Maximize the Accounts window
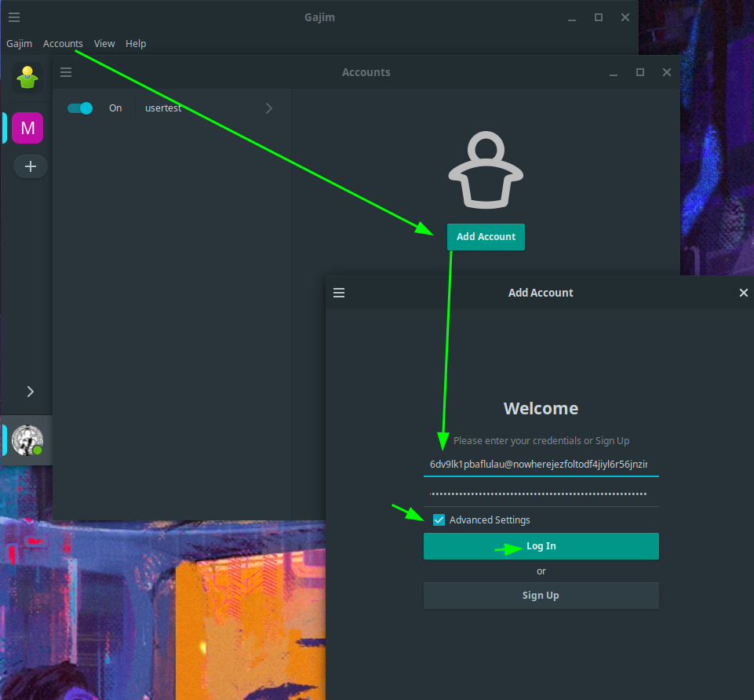Image resolution: width=754 pixels, height=700 pixels. 640,72
